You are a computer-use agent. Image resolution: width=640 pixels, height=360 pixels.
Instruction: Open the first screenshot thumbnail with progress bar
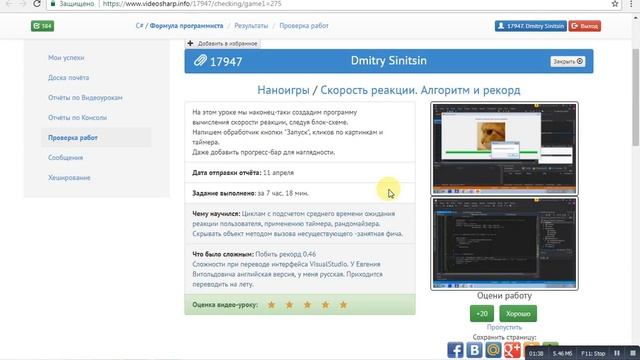click(504, 149)
